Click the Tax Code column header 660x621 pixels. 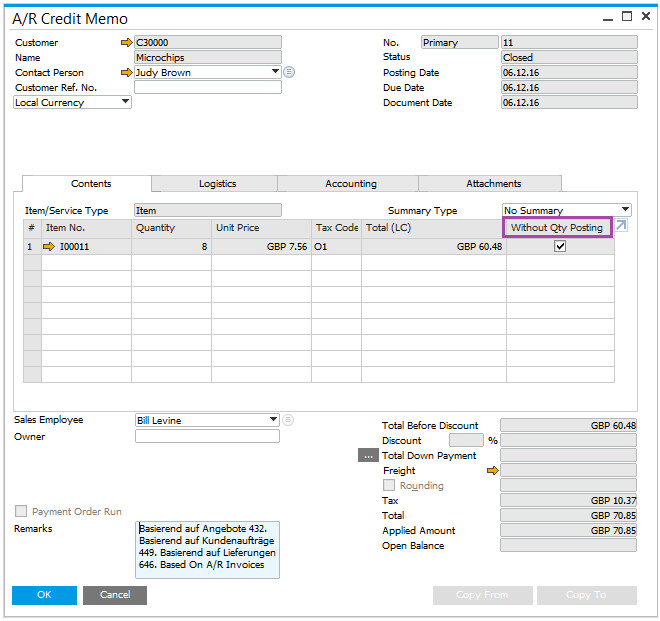[x=336, y=228]
